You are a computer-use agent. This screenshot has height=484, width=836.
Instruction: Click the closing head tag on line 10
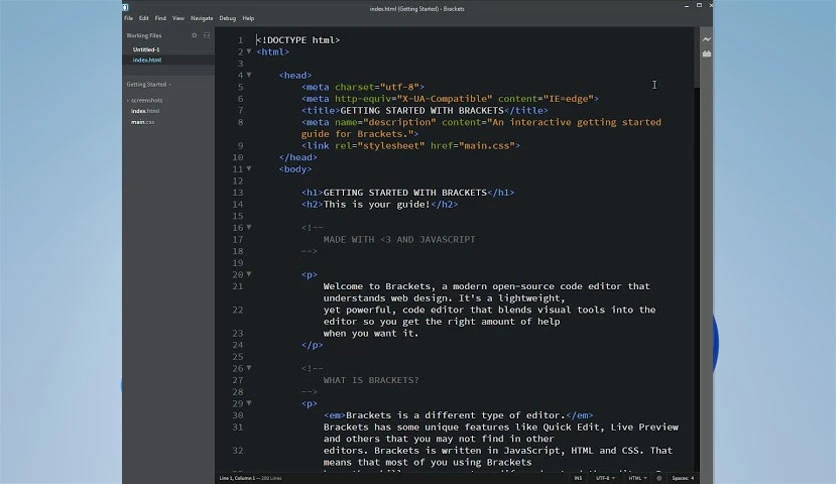pyautogui.click(x=298, y=157)
